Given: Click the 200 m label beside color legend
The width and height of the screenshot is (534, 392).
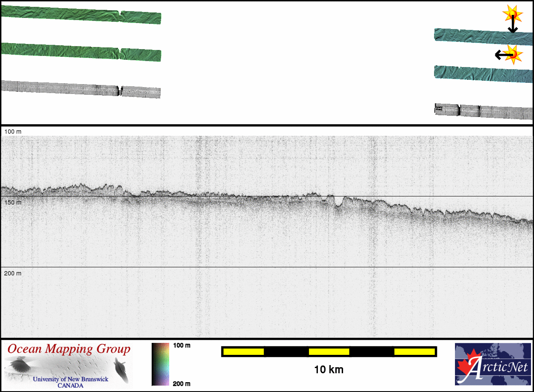Looking at the screenshot, I should click(182, 383).
